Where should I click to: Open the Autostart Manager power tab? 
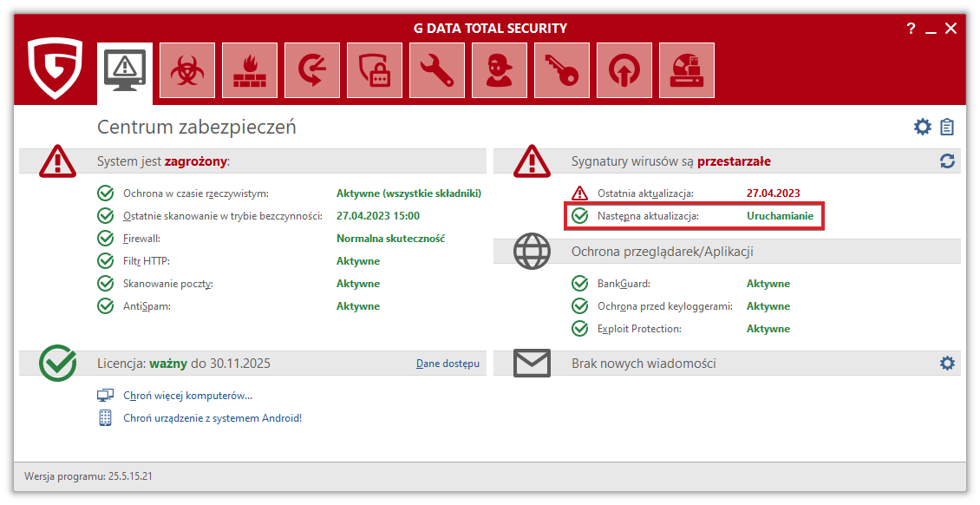624,70
